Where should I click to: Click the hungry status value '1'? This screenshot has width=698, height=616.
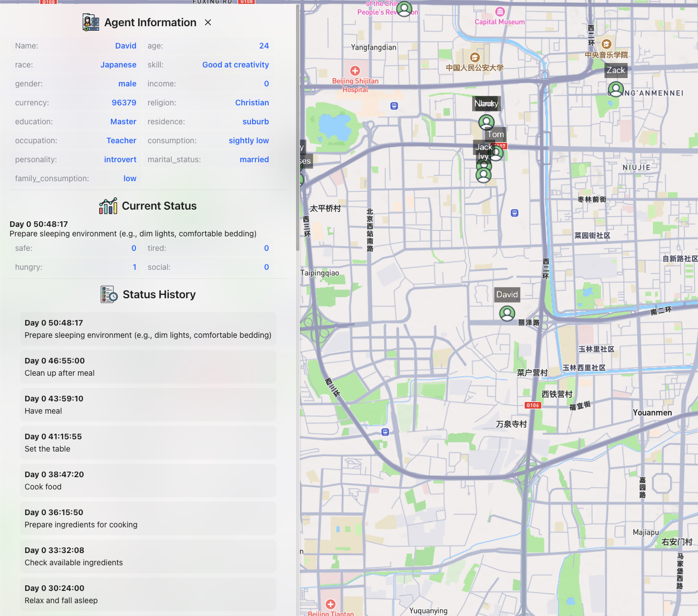coord(134,267)
